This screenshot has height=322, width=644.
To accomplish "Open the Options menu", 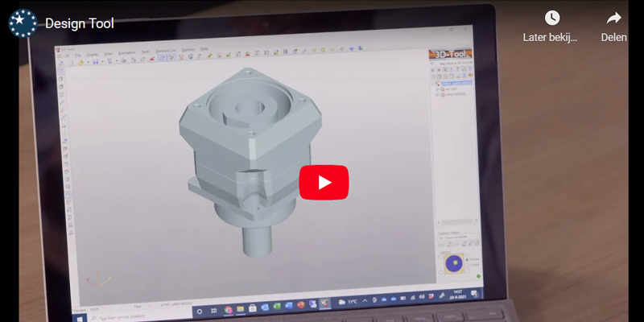I will (x=188, y=51).
